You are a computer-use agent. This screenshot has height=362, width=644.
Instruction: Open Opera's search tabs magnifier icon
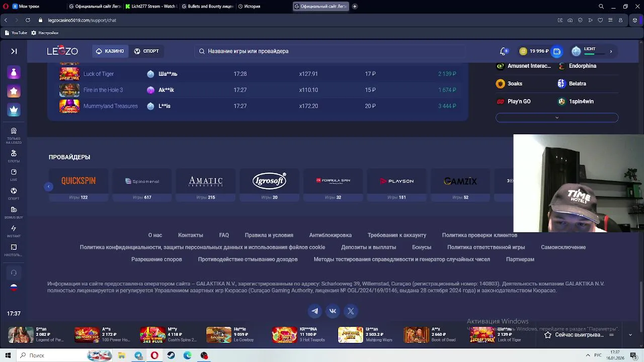(601, 7)
